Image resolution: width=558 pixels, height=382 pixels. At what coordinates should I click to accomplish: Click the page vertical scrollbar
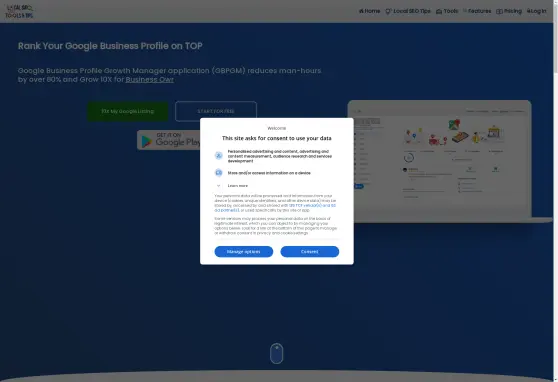tap(556, 191)
